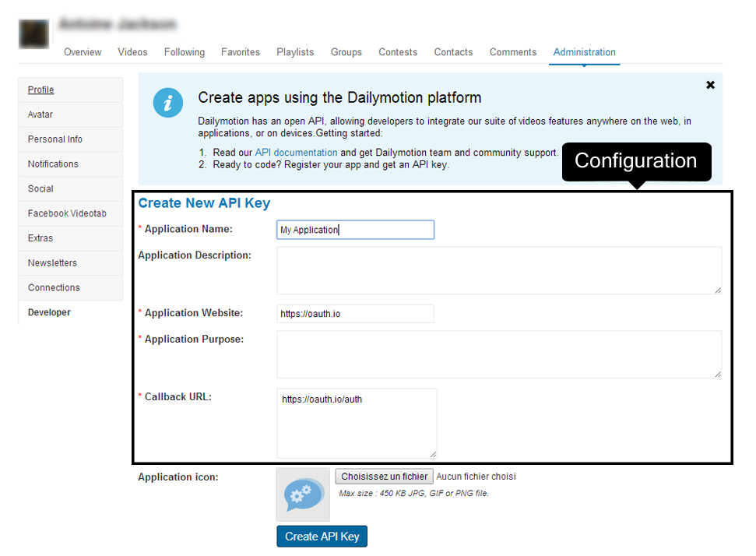Click the Application Description label
The height and width of the screenshot is (556, 756).
pos(195,255)
